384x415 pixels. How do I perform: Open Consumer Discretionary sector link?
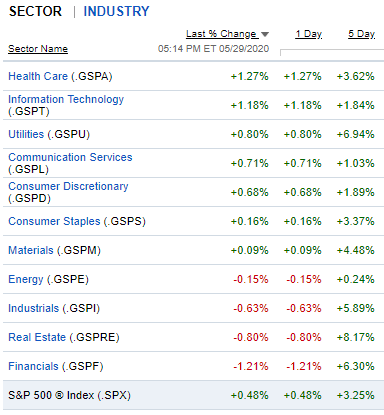(68, 186)
